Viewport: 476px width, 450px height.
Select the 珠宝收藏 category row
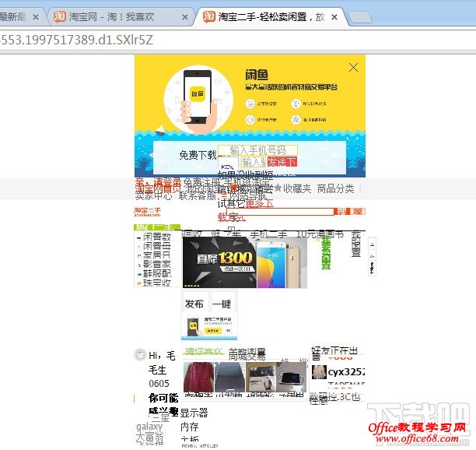[157, 283]
